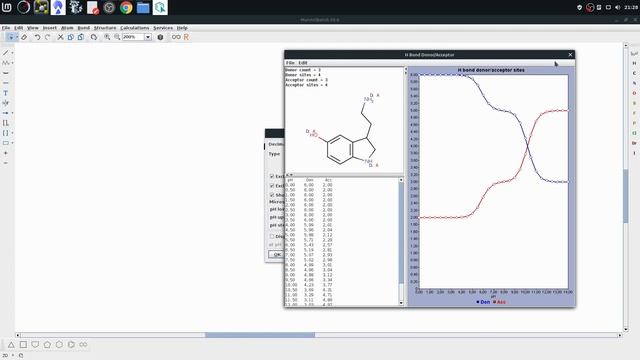The image size is (640, 360).
Task: Select the red Oxygen (O) atom button
Action: (x=634, y=93)
